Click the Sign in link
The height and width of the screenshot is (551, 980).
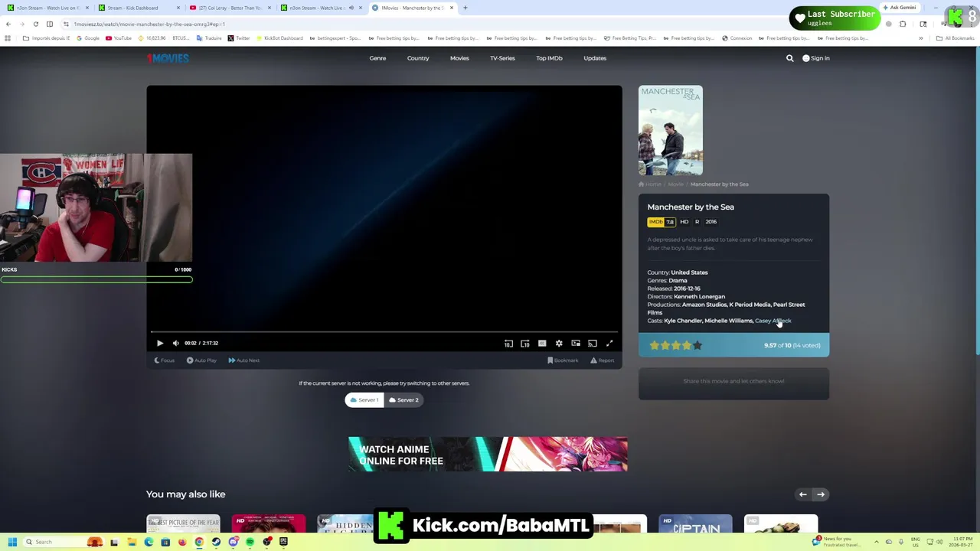[x=816, y=58]
